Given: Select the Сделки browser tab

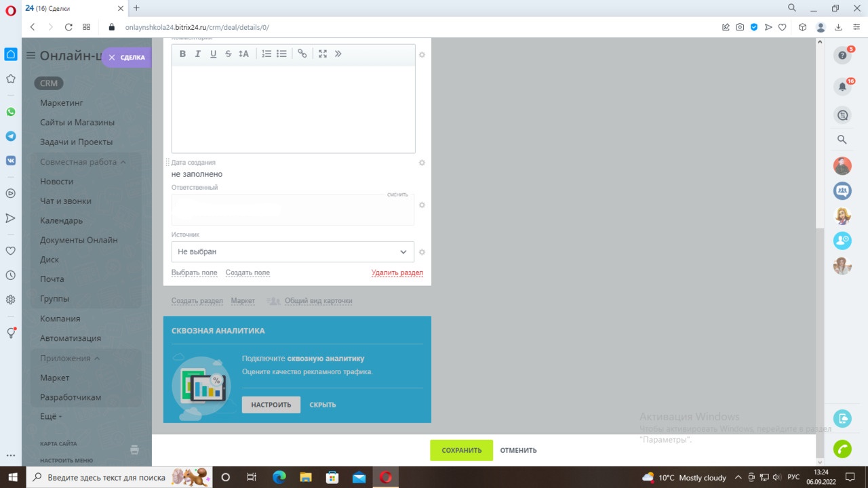Looking at the screenshot, I should pyautogui.click(x=74, y=8).
